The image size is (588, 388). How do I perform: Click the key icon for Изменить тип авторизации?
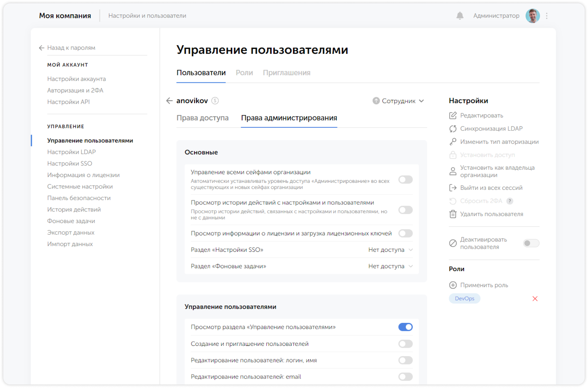click(453, 142)
